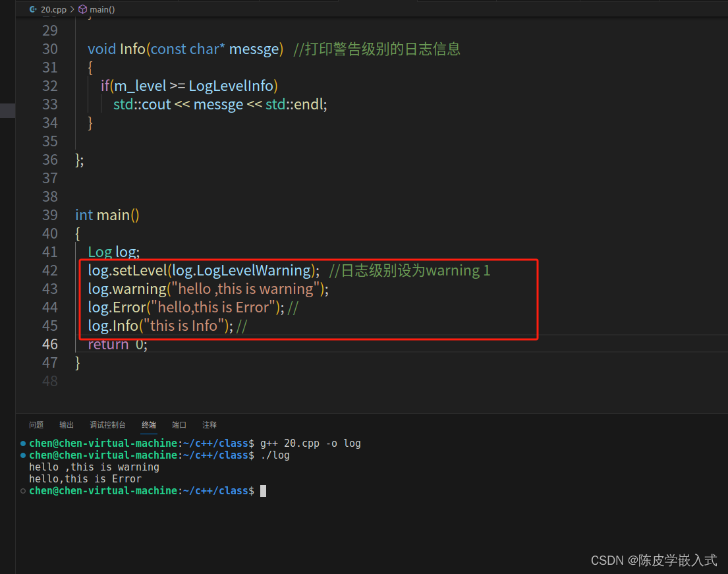728x574 pixels.
Task: Open the 注释 panel tab
Action: [209, 425]
